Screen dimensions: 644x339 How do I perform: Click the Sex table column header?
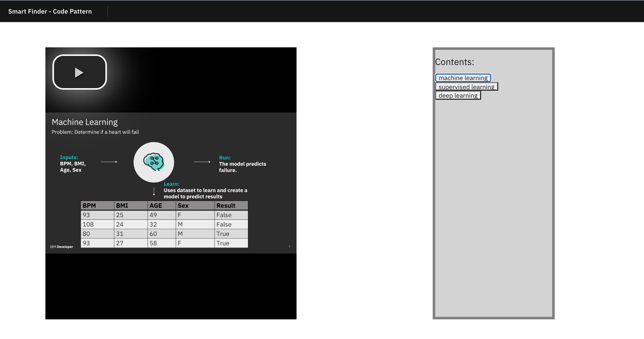pos(183,206)
